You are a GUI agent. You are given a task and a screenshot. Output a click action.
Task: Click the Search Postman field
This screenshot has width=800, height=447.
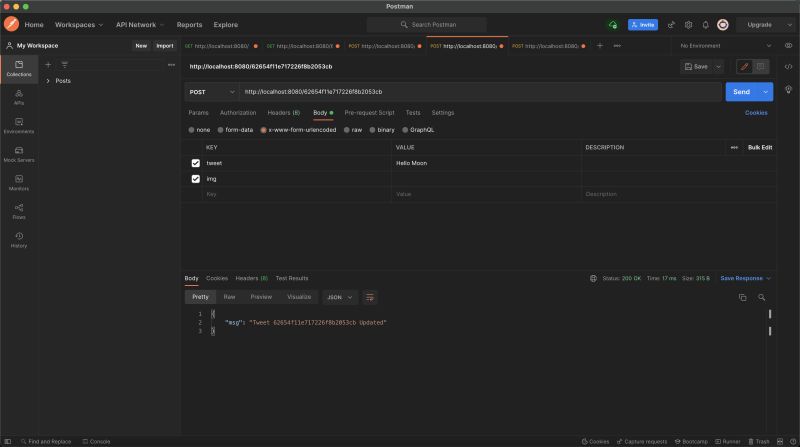427,24
